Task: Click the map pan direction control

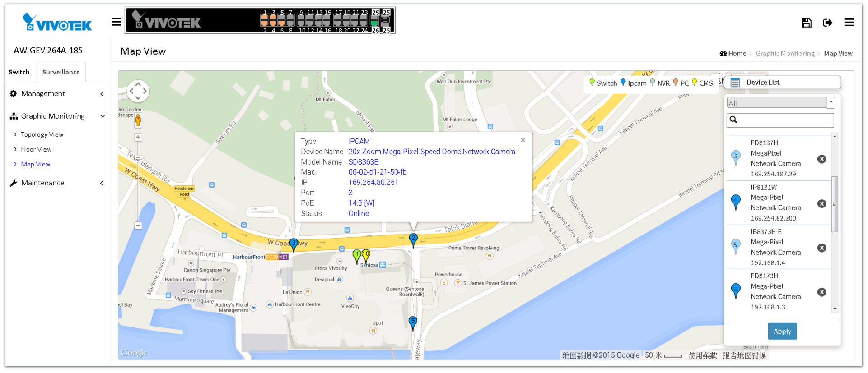Action: click(x=138, y=91)
